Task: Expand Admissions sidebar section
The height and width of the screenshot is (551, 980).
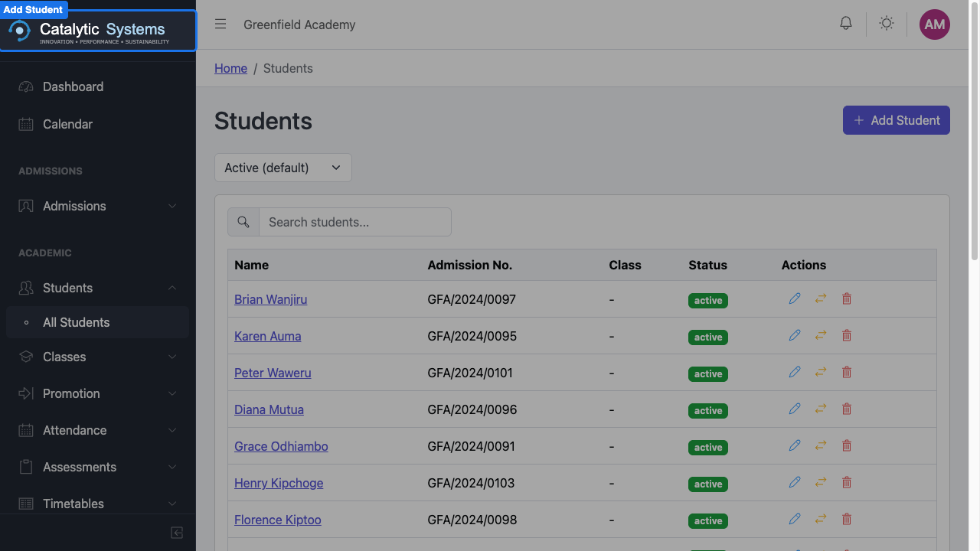Action: [98, 206]
